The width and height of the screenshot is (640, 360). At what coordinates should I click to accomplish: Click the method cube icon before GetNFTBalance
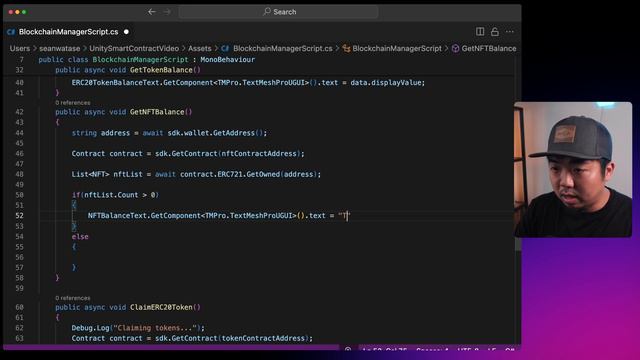456,49
